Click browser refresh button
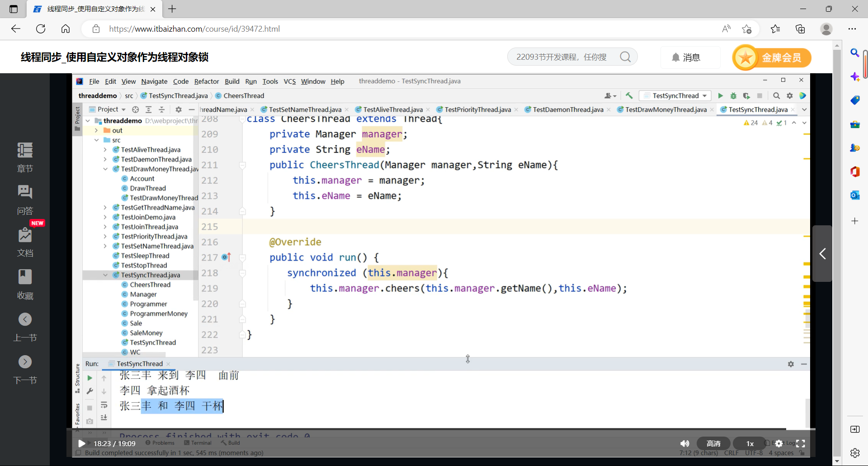 [41, 29]
